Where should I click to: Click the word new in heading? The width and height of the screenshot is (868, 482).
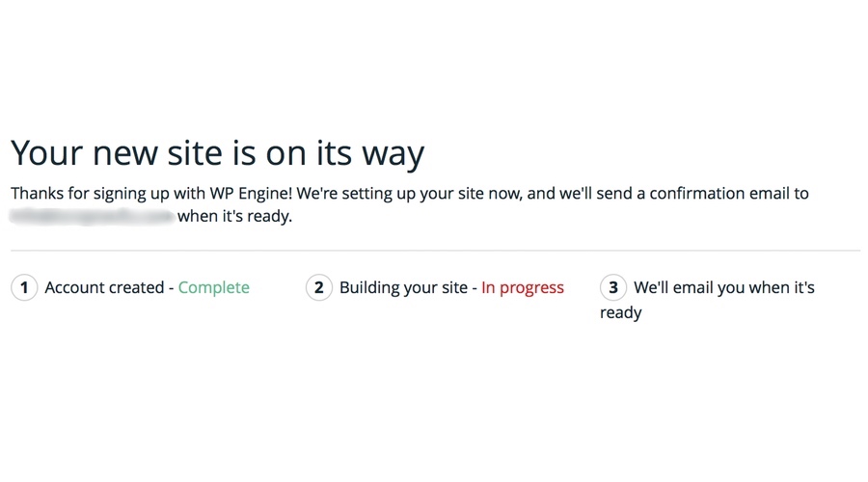(125, 154)
